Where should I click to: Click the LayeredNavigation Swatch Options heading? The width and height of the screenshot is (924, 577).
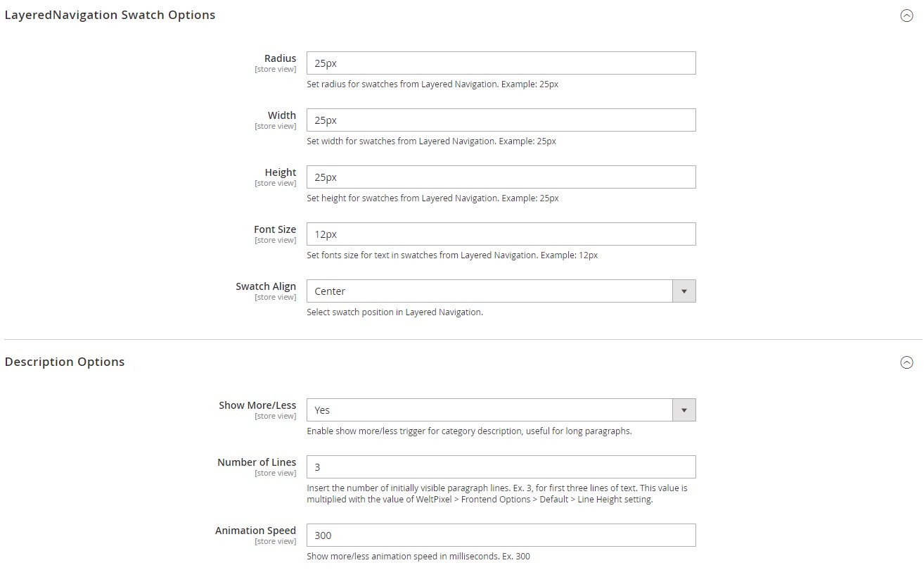(x=110, y=15)
